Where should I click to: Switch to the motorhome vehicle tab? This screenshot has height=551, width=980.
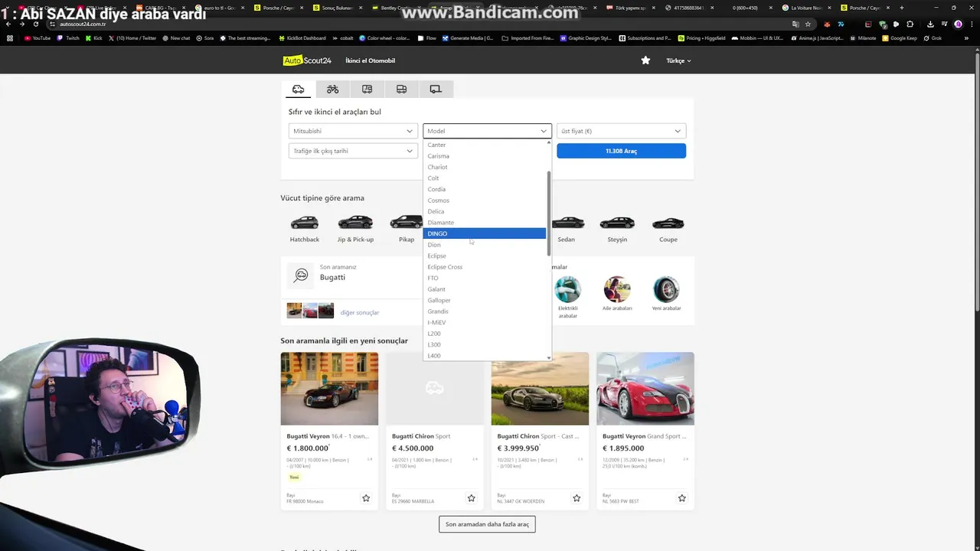coord(367,90)
